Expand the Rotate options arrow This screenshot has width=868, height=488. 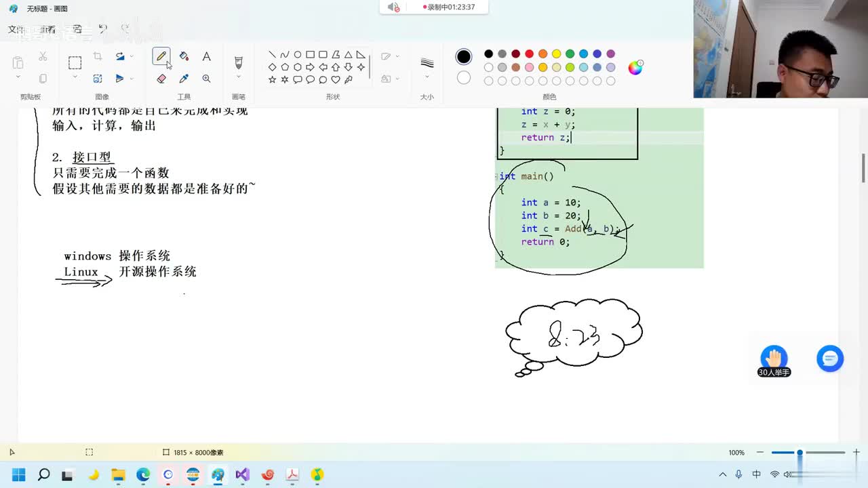pyautogui.click(x=132, y=56)
